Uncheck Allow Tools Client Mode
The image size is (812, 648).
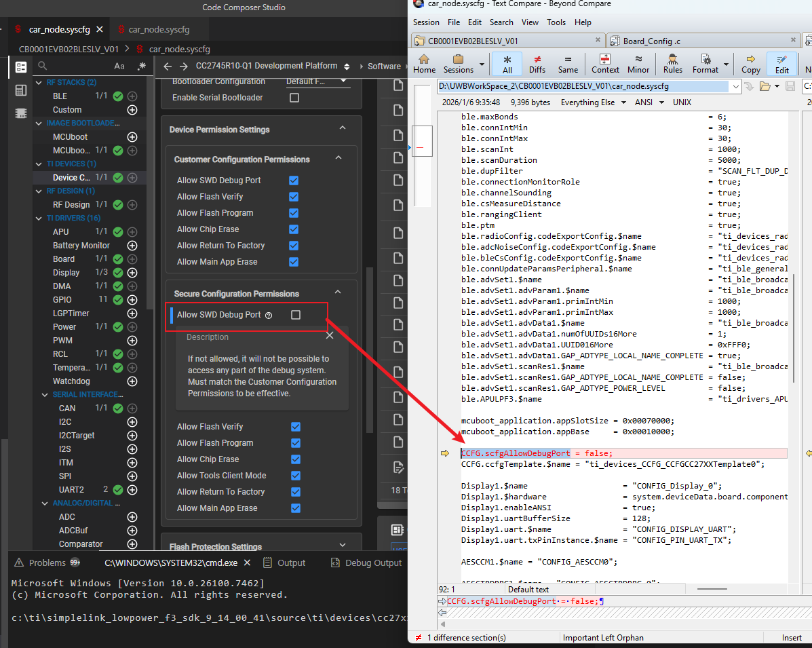tap(296, 476)
